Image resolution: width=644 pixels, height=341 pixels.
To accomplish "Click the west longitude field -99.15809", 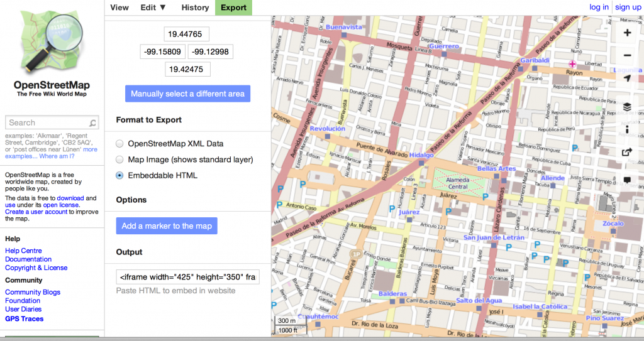I will (163, 51).
